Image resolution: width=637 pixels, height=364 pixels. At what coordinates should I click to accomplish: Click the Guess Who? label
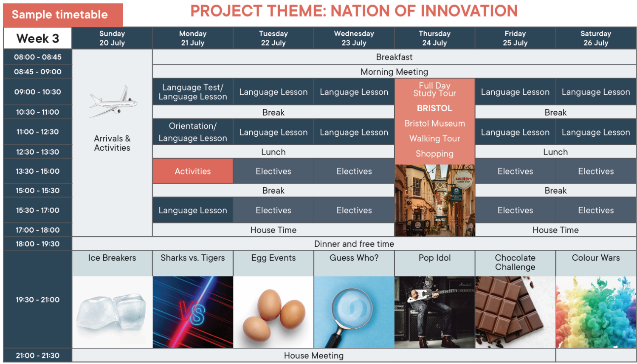[354, 258]
